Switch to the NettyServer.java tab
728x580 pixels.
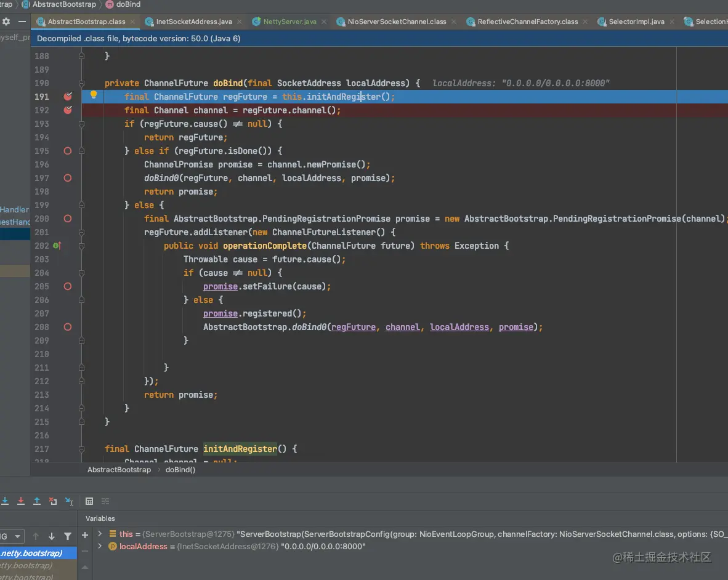(x=289, y=22)
